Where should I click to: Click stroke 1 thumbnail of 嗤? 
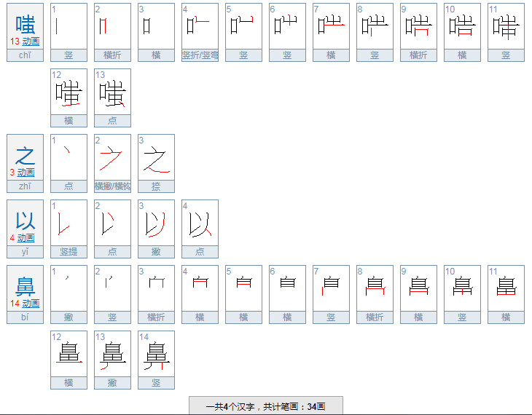coord(69,28)
